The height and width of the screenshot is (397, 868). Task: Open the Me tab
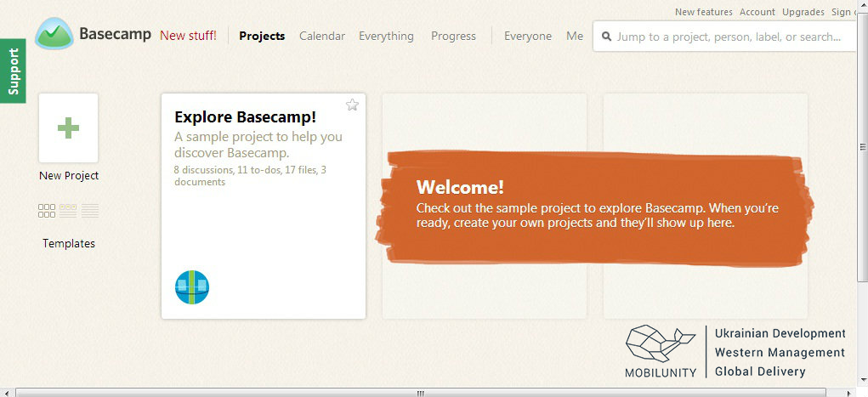pos(575,36)
